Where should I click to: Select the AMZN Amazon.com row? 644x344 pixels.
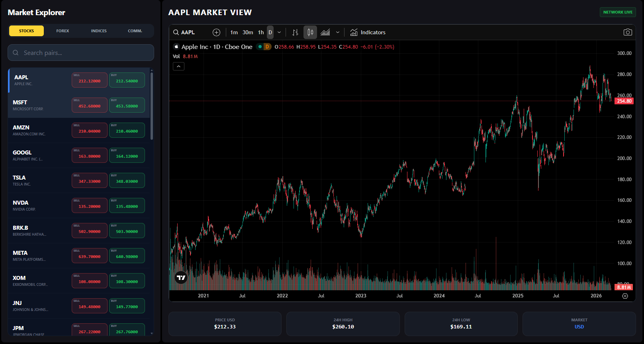tap(79, 130)
